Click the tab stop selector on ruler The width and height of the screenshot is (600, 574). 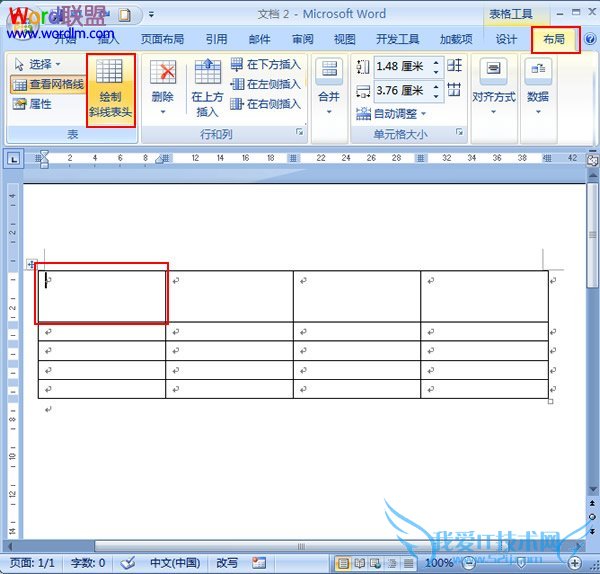tap(13, 158)
